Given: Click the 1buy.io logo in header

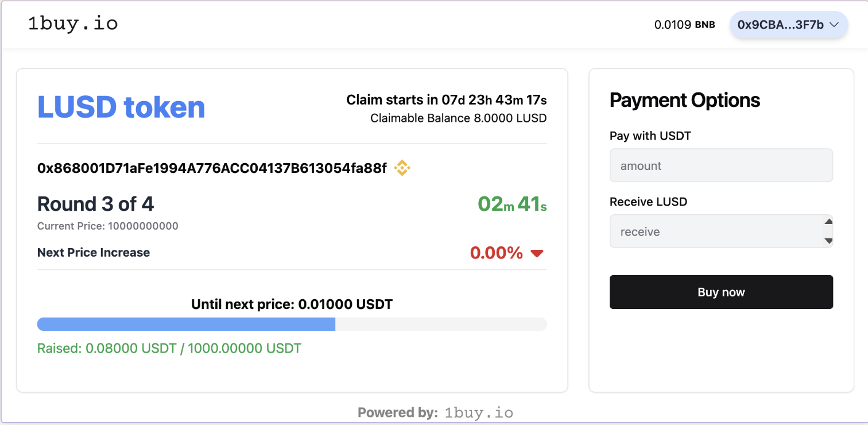Looking at the screenshot, I should [73, 24].
